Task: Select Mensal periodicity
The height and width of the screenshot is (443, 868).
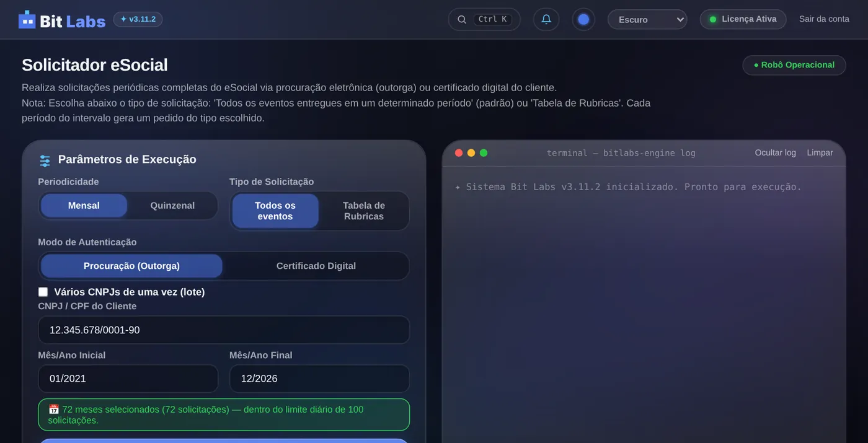Action: pyautogui.click(x=84, y=206)
